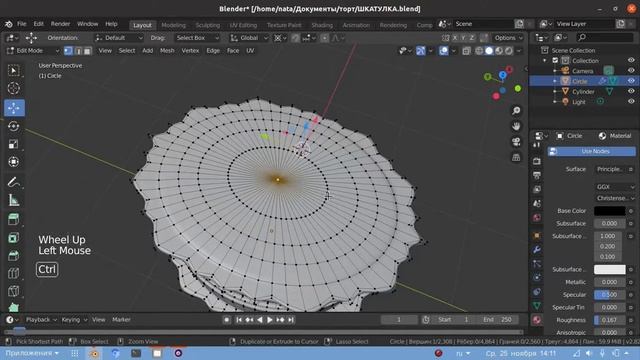Hide the Circle object in outliner
Image resolution: width=640 pixels, height=360 pixels.
(x=631, y=81)
